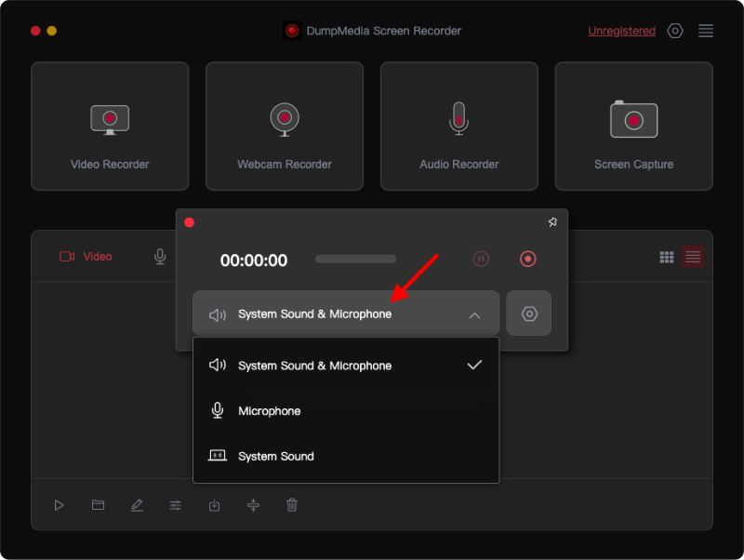Open settings hexagon icon in title bar

click(x=675, y=31)
